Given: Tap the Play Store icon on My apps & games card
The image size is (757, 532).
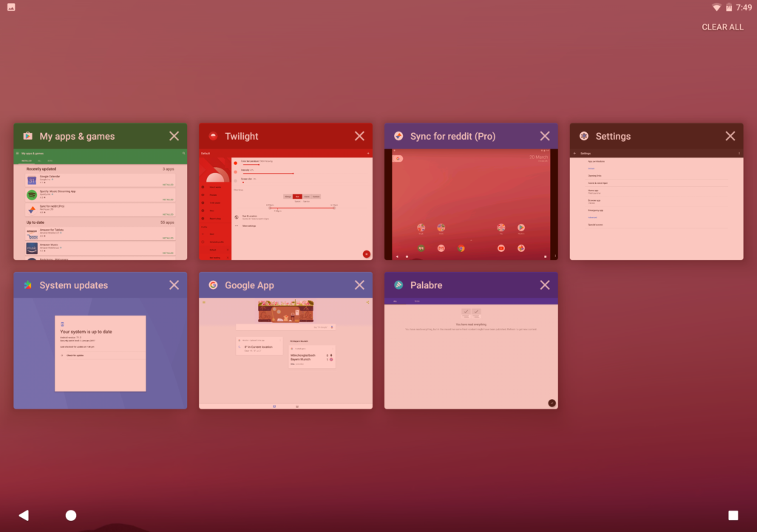Looking at the screenshot, I should tap(27, 136).
